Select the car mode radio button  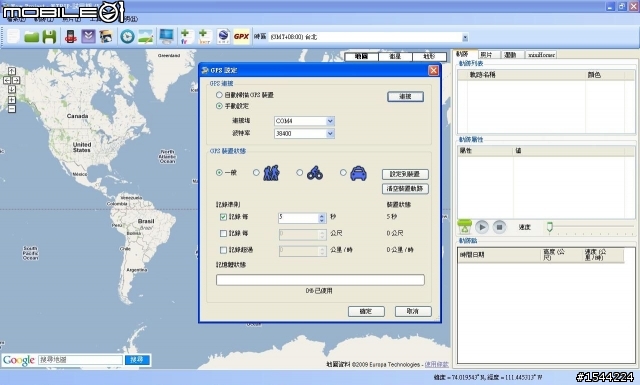tap(343, 173)
